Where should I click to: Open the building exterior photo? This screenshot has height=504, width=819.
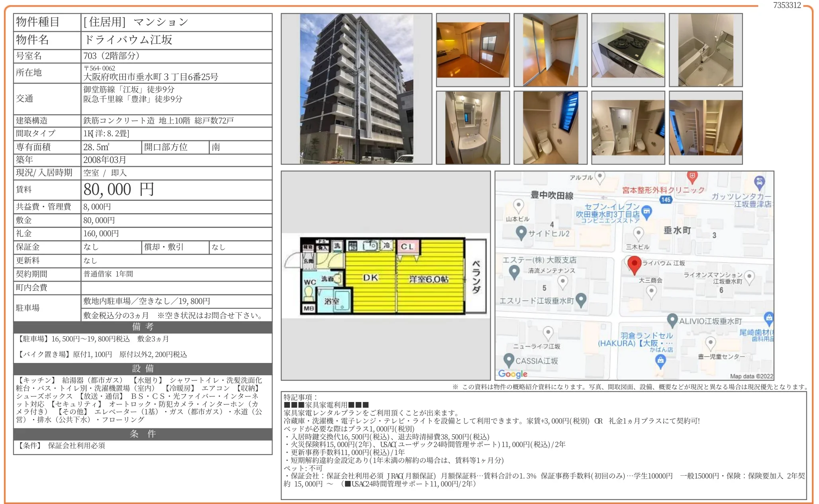(x=356, y=89)
